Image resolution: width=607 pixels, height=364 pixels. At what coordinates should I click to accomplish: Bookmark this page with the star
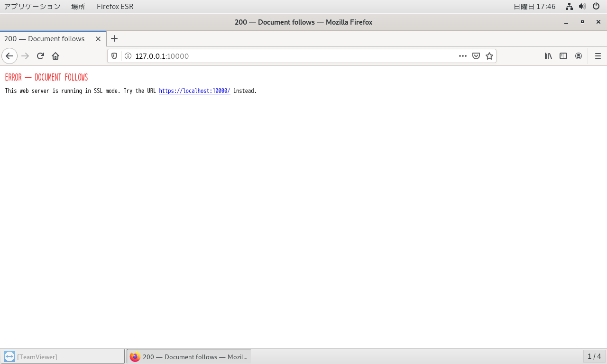point(489,56)
